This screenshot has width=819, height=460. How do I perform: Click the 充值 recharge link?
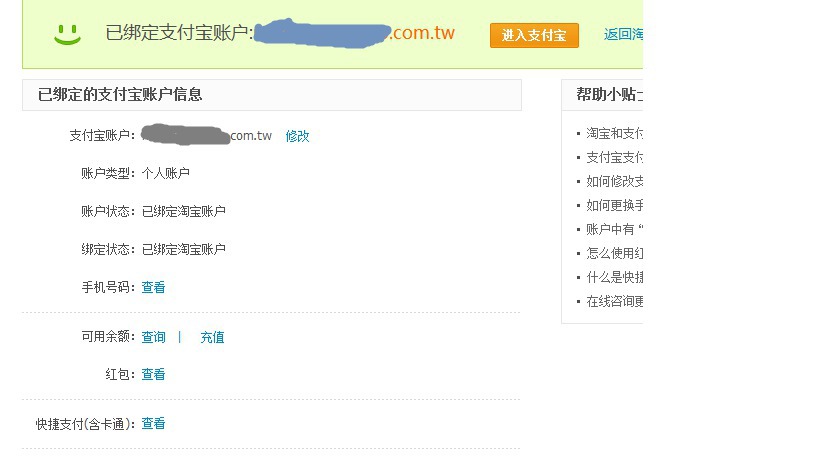click(212, 337)
